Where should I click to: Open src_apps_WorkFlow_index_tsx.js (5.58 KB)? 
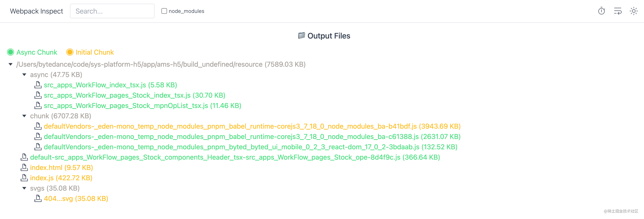point(110,85)
